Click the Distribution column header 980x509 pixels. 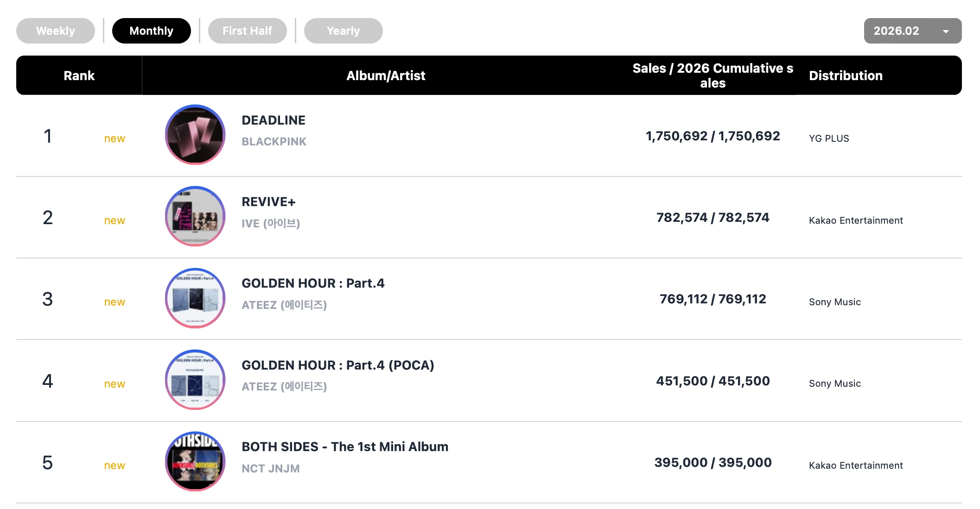[x=846, y=75]
